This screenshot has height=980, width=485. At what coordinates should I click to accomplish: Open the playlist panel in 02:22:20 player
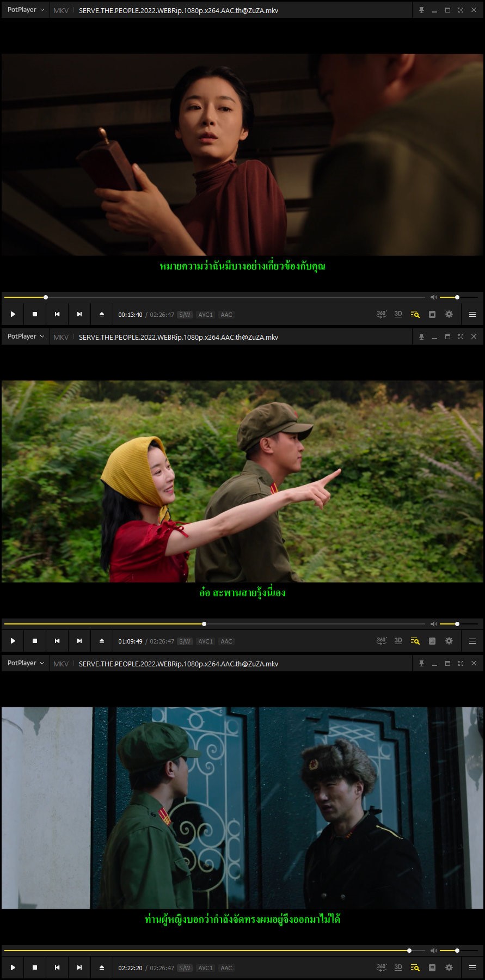415,967
